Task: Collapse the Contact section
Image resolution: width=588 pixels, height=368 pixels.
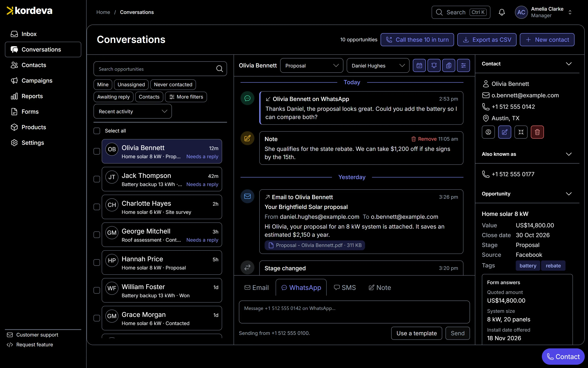Action: [569, 64]
